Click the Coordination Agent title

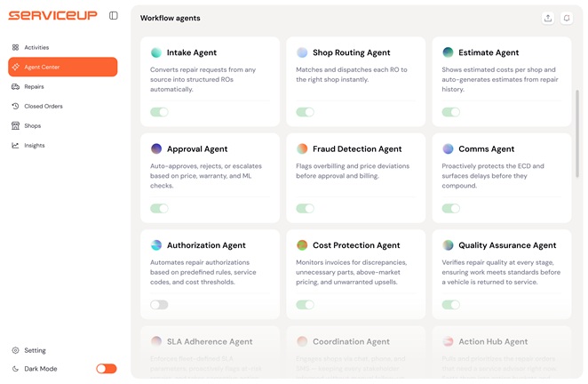(352, 341)
